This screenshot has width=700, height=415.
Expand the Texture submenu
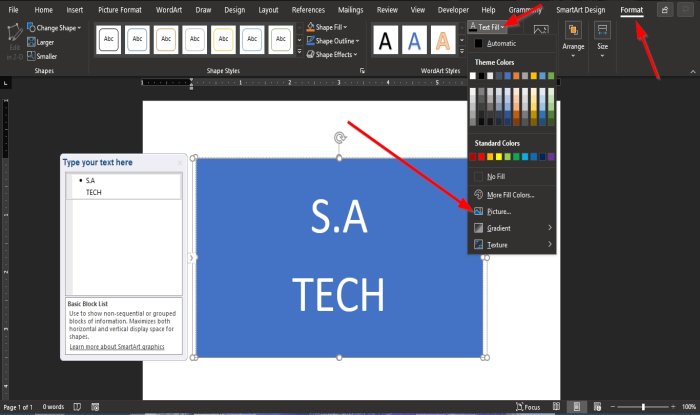(497, 244)
